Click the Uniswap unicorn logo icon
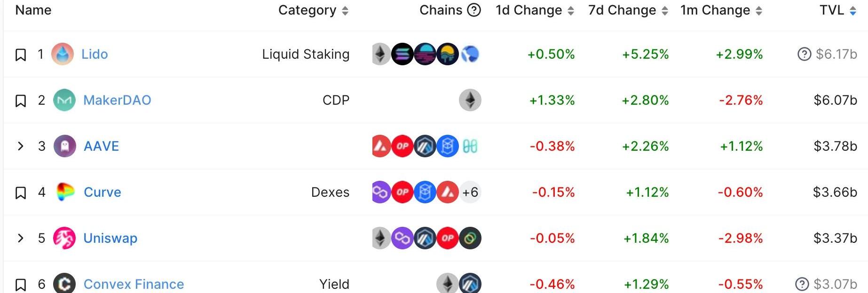The height and width of the screenshot is (293, 868). coord(64,238)
